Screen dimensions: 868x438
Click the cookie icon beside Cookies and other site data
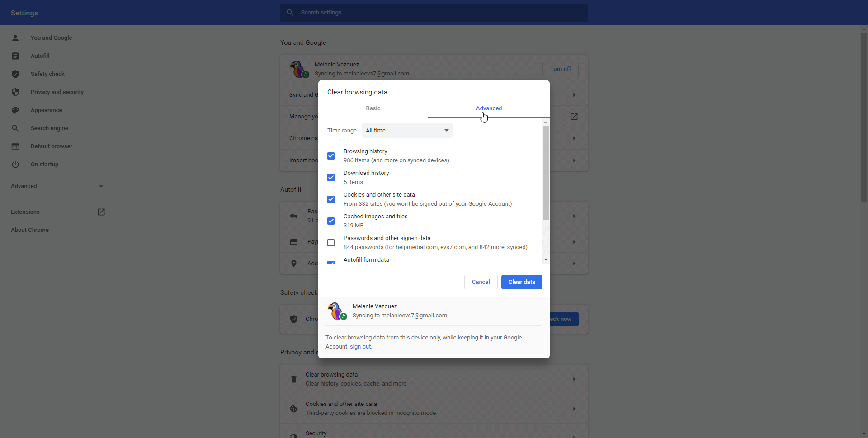click(x=294, y=409)
